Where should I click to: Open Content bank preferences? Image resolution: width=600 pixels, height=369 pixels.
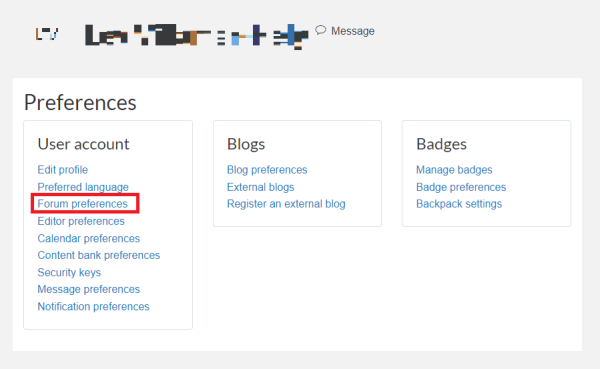click(99, 255)
